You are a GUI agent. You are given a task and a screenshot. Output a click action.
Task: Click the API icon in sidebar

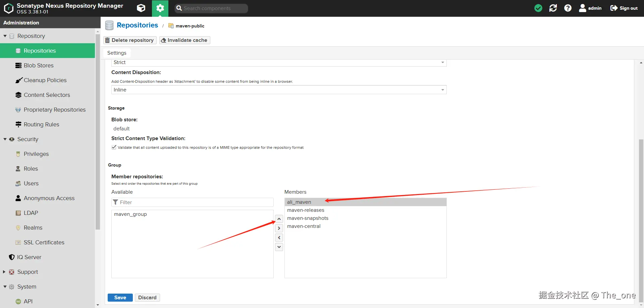(18, 301)
